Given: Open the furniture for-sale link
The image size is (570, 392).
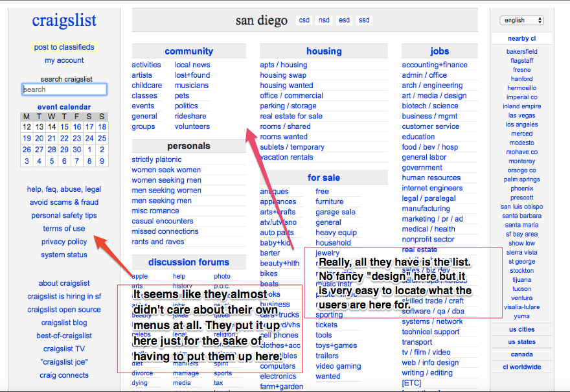Looking at the screenshot, I should click(329, 202).
